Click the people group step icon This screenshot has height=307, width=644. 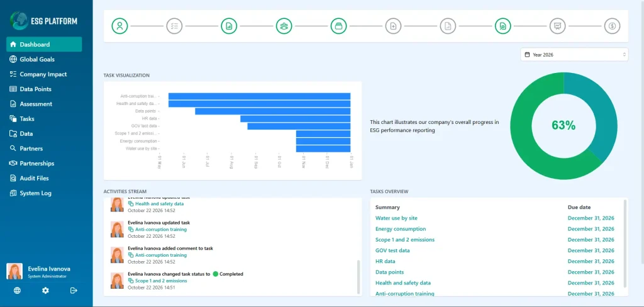tap(284, 26)
